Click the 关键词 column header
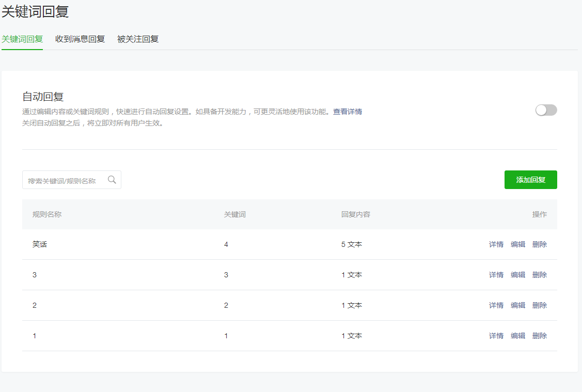The image size is (582, 392). [234, 214]
